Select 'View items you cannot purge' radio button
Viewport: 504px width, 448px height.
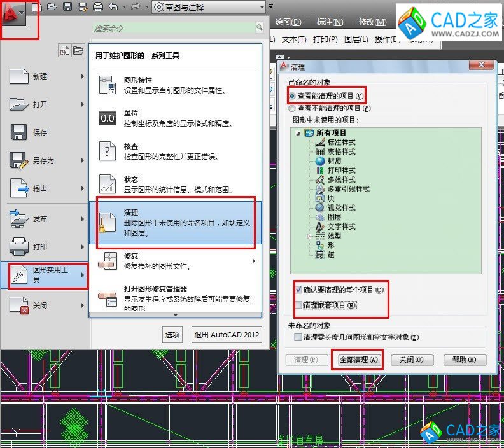pos(292,108)
